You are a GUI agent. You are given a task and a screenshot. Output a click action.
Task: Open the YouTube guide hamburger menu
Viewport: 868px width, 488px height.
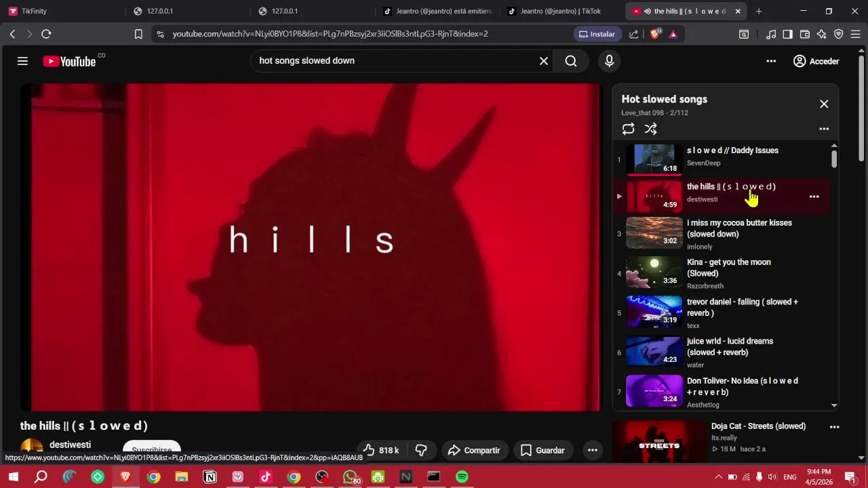[22, 61]
